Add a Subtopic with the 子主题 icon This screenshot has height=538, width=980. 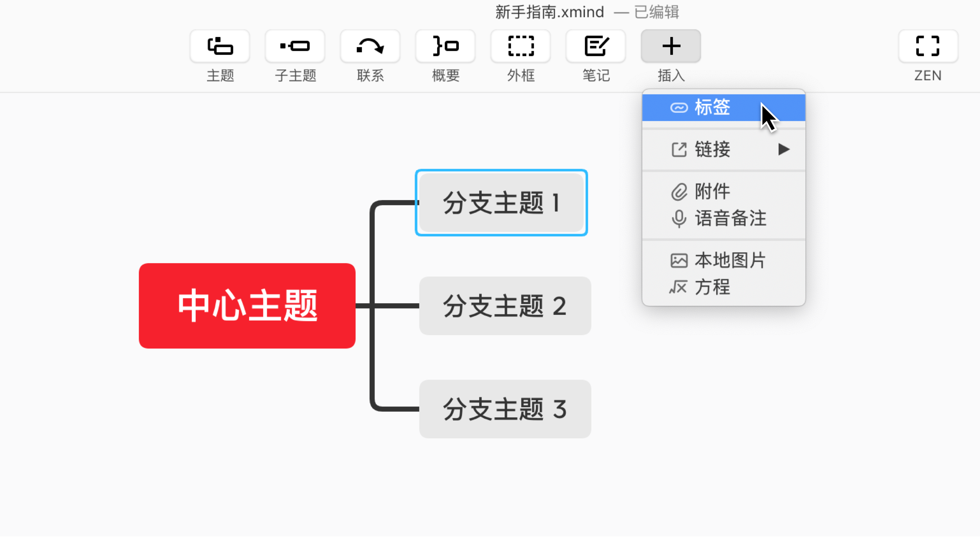click(x=295, y=46)
